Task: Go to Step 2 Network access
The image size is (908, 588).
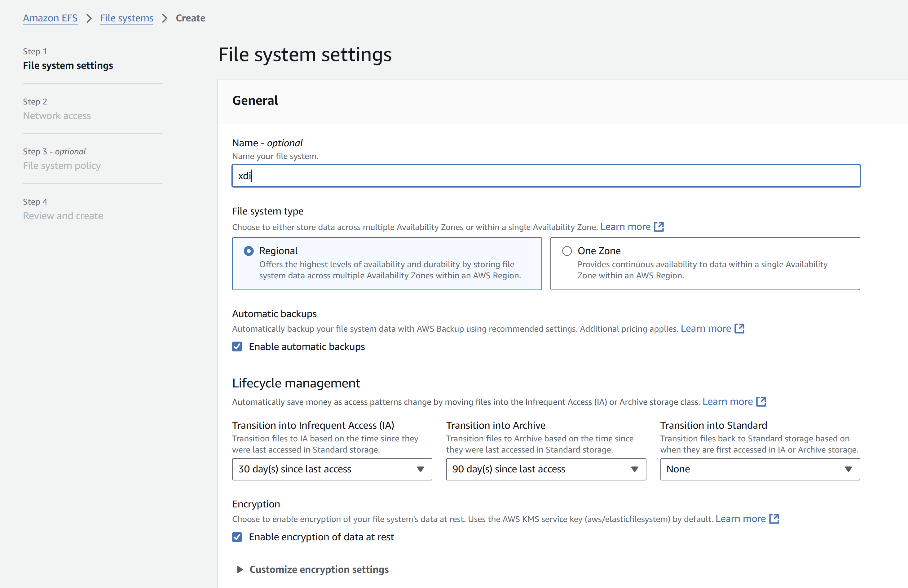Action: pyautogui.click(x=57, y=116)
